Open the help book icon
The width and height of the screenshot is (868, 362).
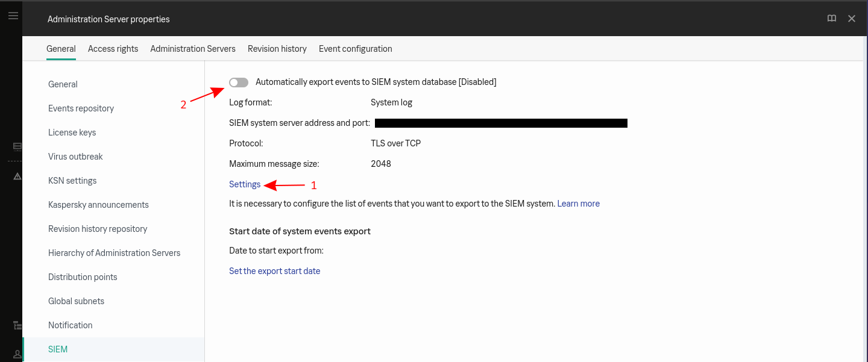832,19
